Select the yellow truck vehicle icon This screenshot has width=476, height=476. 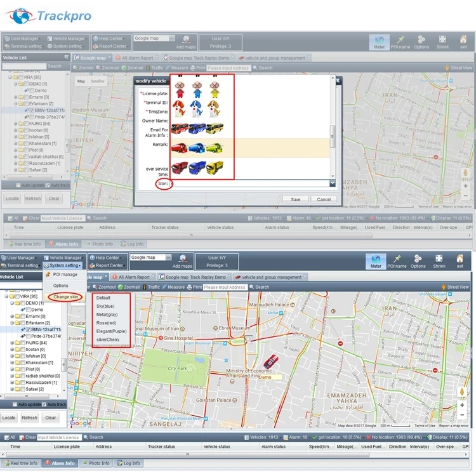click(x=215, y=168)
